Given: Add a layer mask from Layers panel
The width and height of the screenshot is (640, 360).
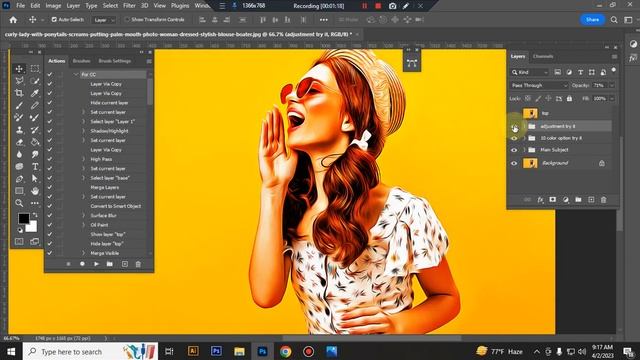Looking at the screenshot, I should point(553,200).
